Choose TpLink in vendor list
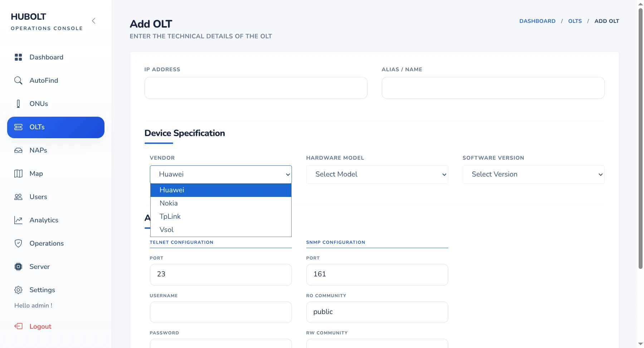 coord(221,217)
